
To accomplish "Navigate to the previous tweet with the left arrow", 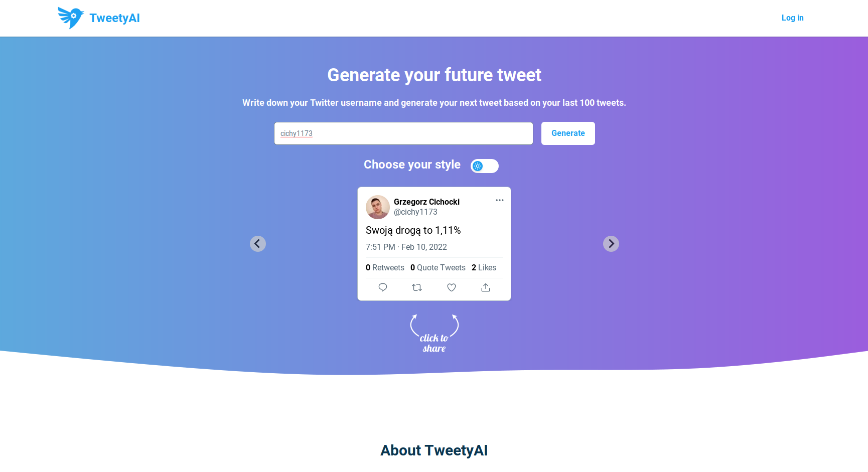I will (x=257, y=244).
